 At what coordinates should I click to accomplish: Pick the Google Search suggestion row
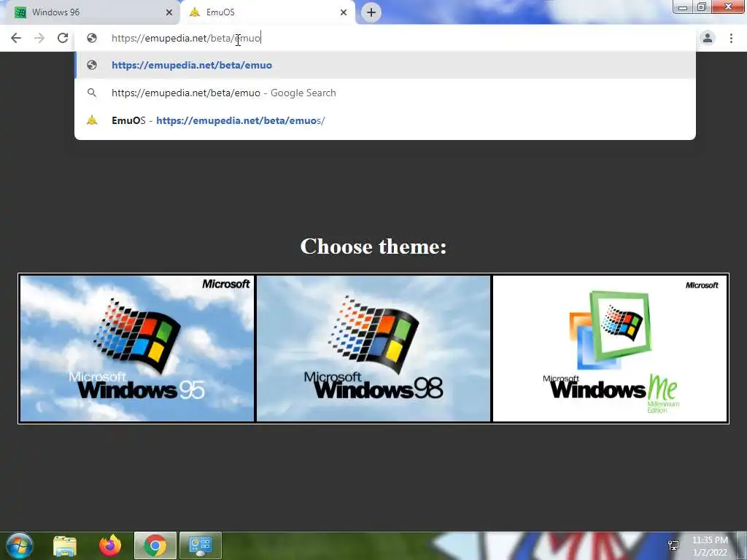pyautogui.click(x=385, y=93)
